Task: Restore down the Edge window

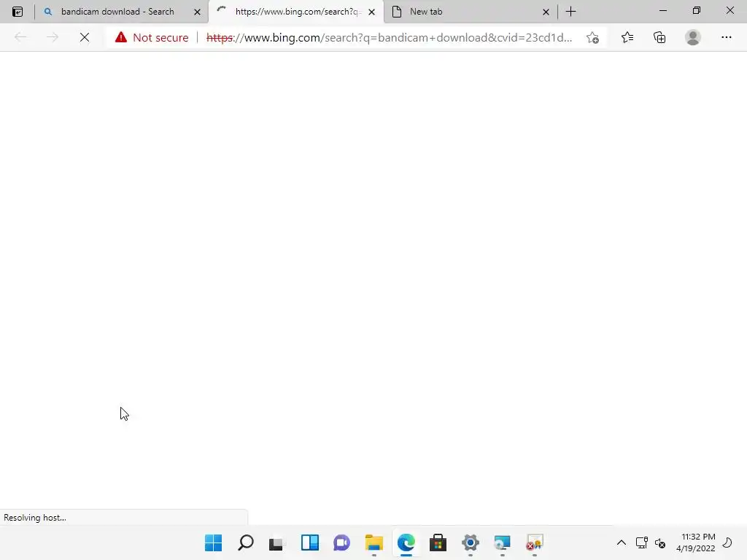Action: click(697, 10)
